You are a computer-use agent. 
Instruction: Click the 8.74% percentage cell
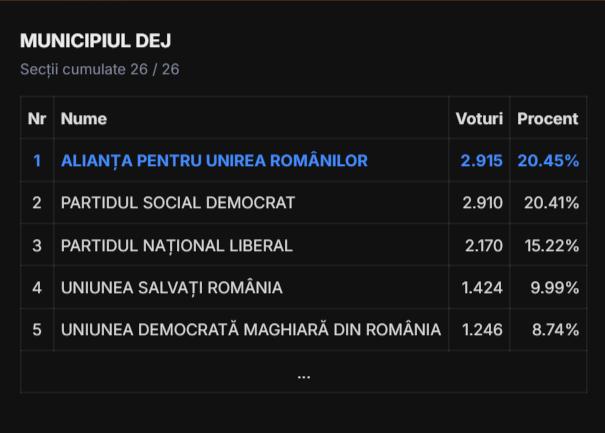coord(555,330)
